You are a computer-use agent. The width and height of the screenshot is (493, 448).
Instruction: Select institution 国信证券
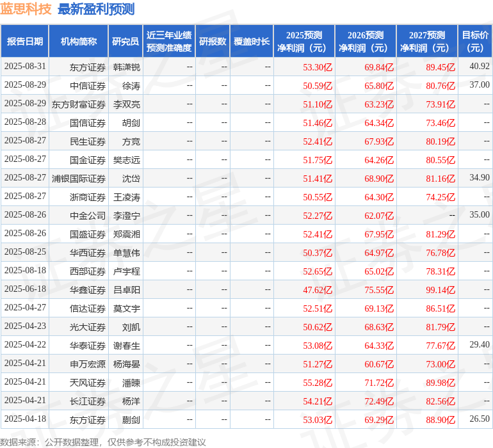click(88, 123)
